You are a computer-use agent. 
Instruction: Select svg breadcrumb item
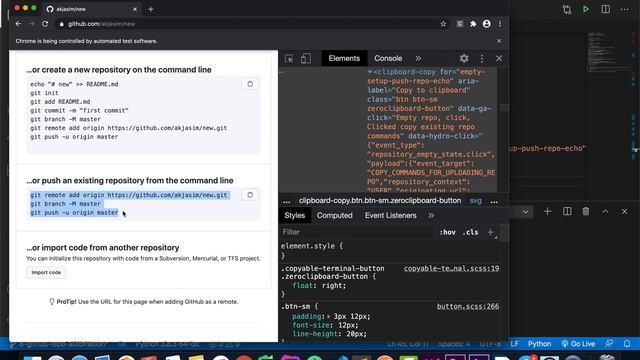tap(476, 201)
